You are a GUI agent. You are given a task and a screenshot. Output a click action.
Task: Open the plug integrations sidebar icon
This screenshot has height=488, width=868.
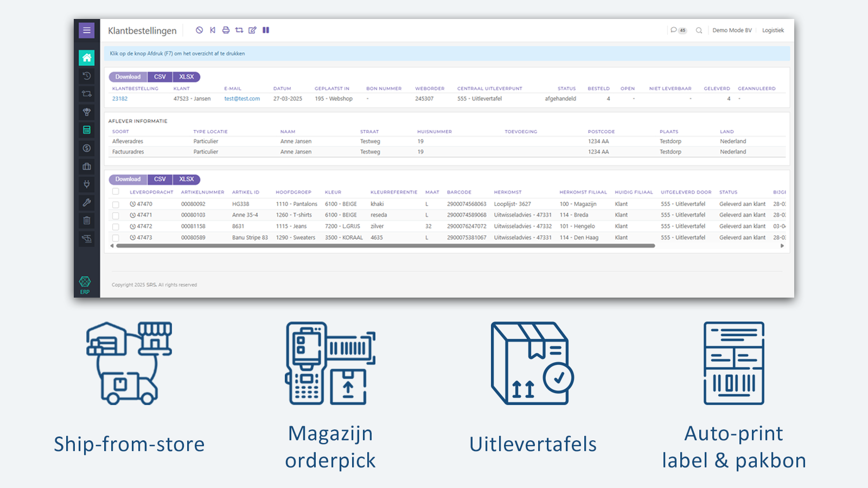pos(86,184)
